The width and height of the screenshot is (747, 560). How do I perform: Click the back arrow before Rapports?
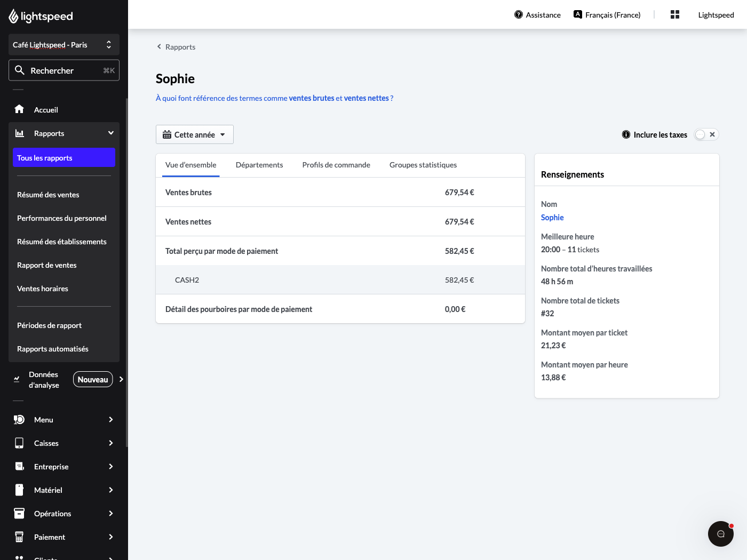click(159, 47)
